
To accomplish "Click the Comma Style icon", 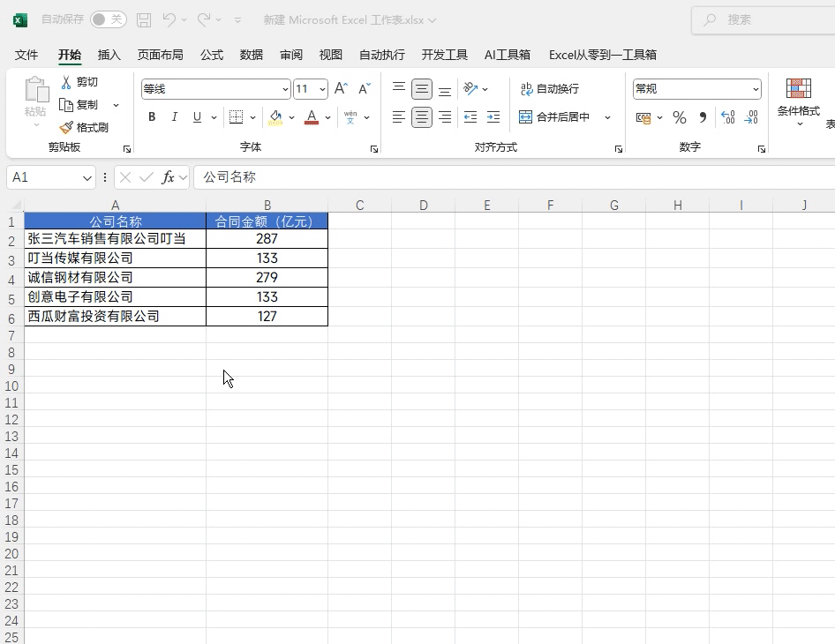I will coord(703,117).
